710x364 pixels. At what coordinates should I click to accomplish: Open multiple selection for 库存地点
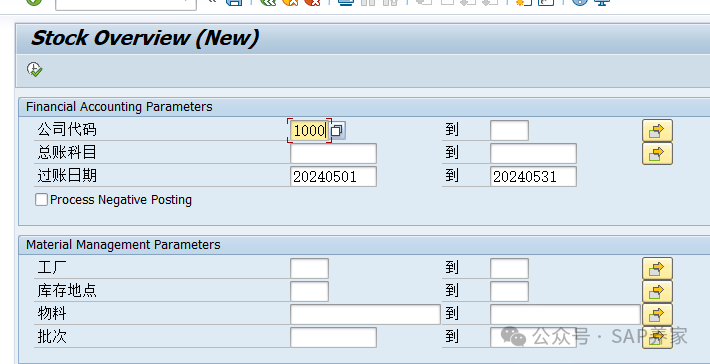[x=657, y=292]
